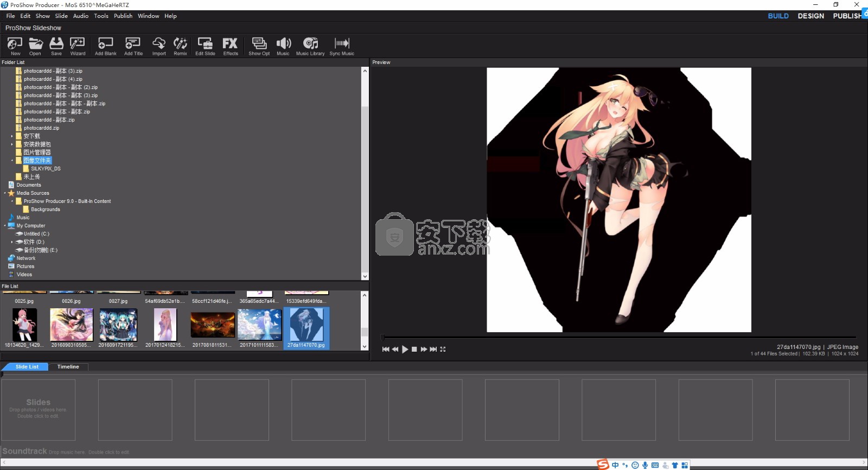Click the Import toolbar icon
Image resolution: width=868 pixels, height=470 pixels.
159,46
